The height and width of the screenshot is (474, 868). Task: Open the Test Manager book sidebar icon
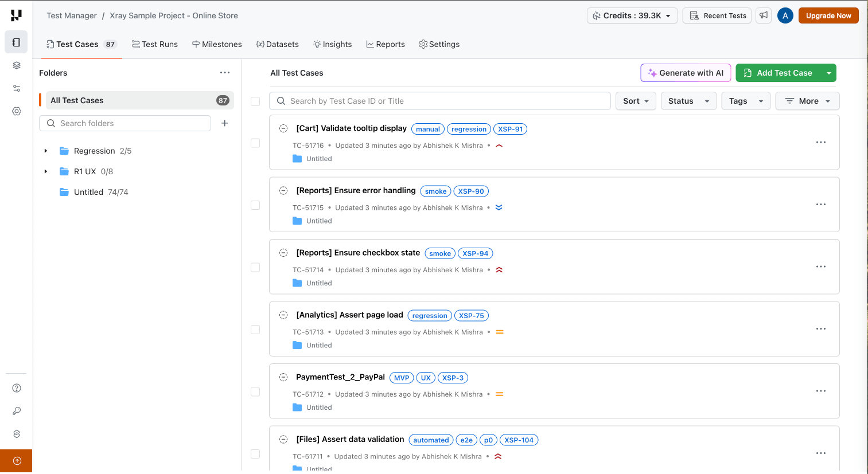coord(16,42)
